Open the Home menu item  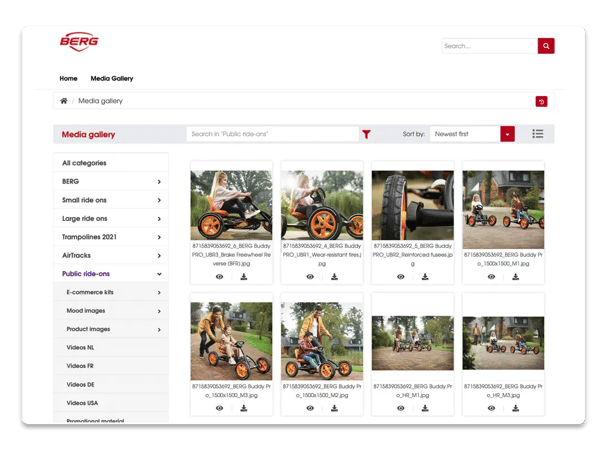pos(68,78)
